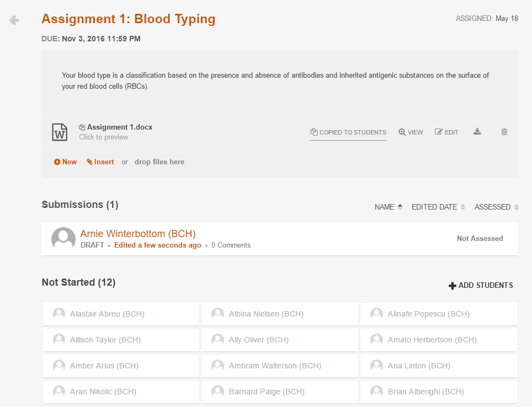Screen dimensions: 532x407
Task: Toggle Copied to Students option
Action: point(348,132)
